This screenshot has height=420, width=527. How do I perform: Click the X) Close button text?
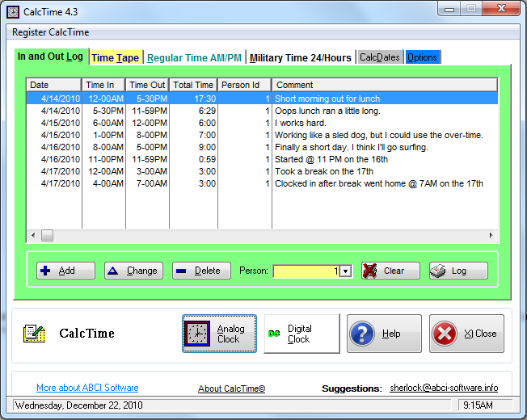[x=480, y=334]
